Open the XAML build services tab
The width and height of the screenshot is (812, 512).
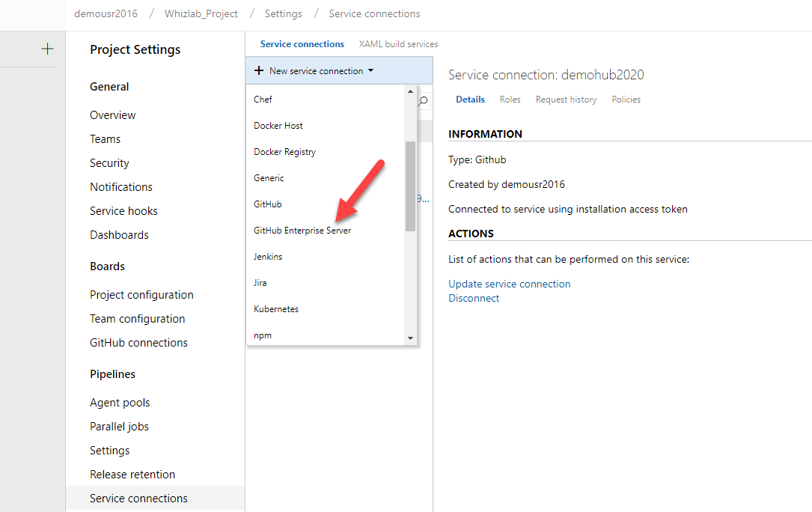(x=398, y=44)
